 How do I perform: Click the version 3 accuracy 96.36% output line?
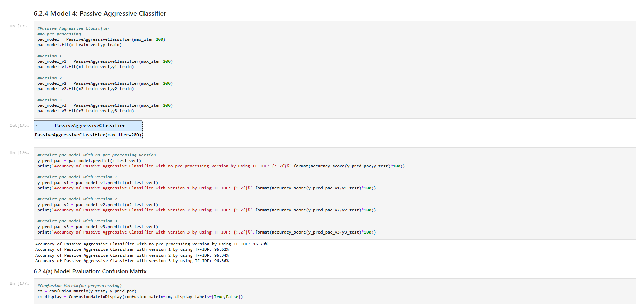coord(132,261)
